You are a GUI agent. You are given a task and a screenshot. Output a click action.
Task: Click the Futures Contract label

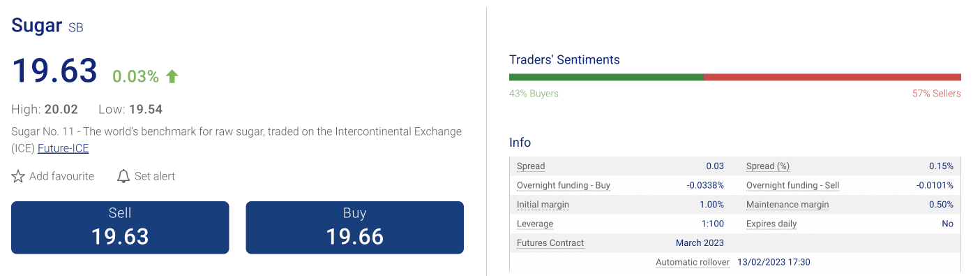point(550,243)
